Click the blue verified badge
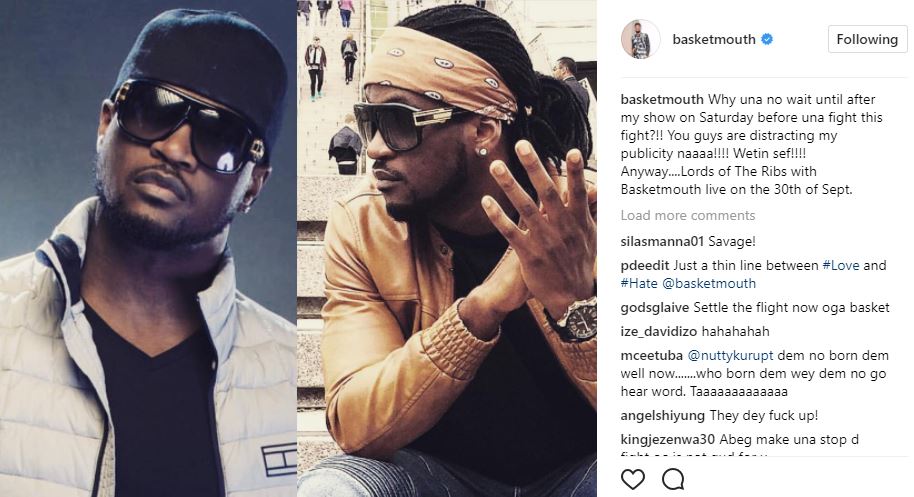This screenshot has height=497, width=914. coord(767,39)
